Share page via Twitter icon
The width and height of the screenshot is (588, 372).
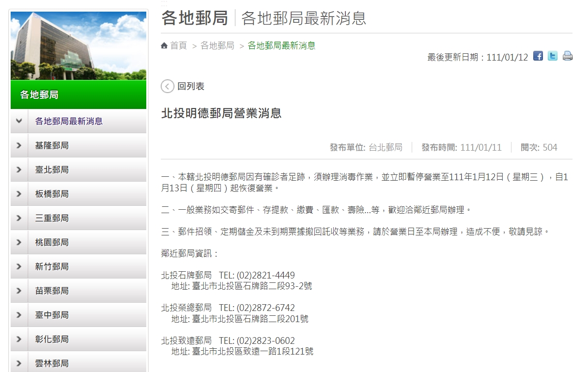(553, 56)
